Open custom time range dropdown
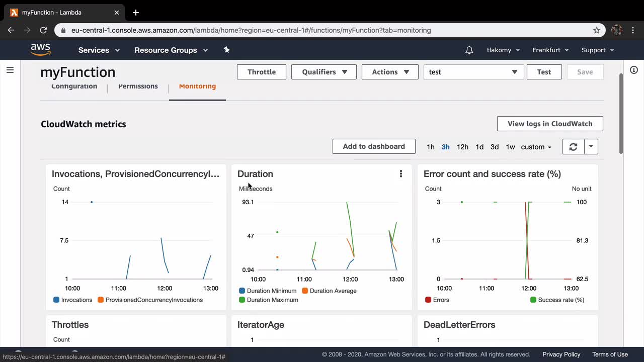644x362 pixels. tap(536, 147)
